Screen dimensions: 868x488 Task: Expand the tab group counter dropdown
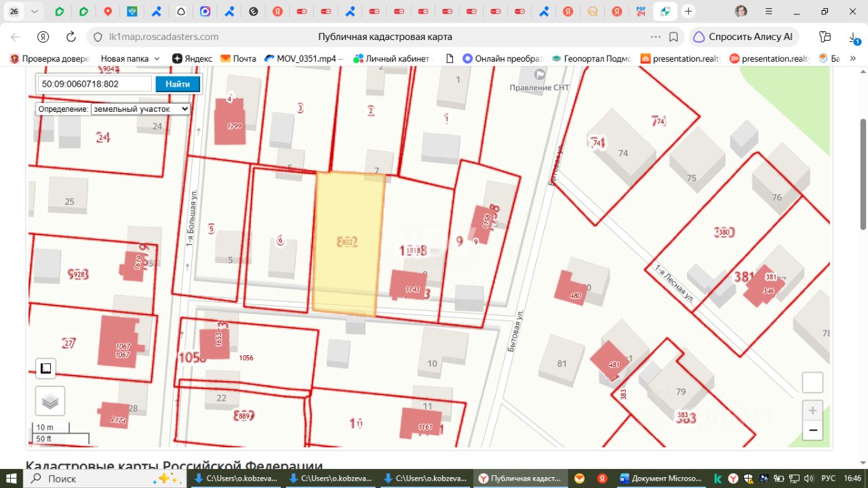pos(35,12)
